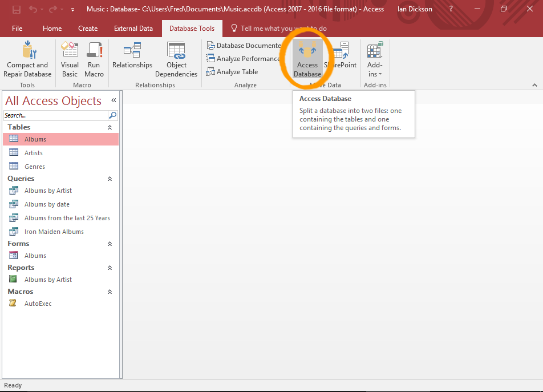The image size is (543, 392).
Task: Open the File tab
Action: click(17, 29)
